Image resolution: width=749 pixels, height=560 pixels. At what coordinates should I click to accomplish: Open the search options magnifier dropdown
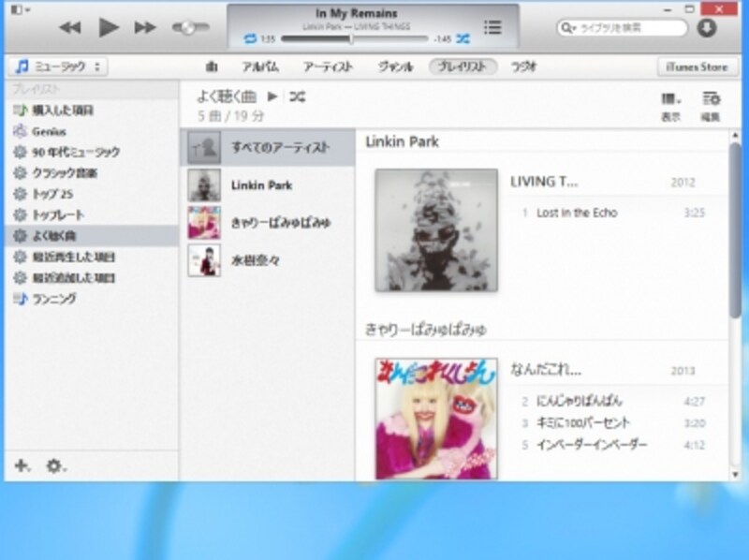568,28
